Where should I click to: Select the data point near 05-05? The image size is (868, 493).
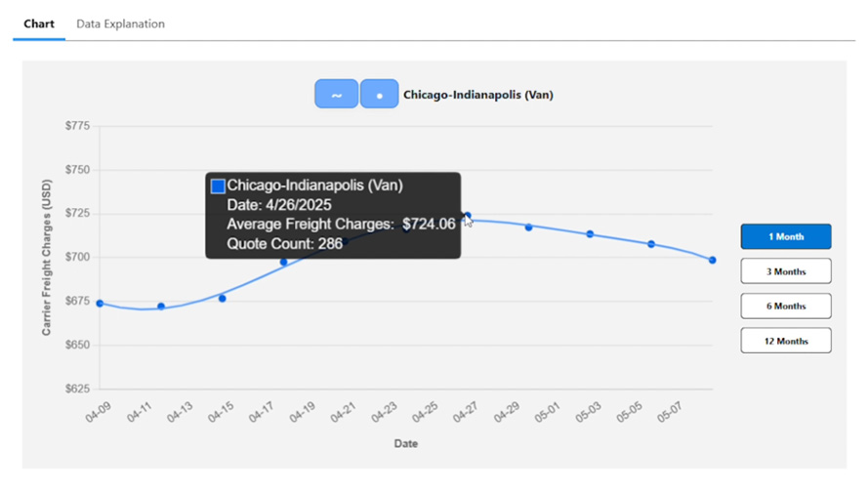[x=651, y=244]
